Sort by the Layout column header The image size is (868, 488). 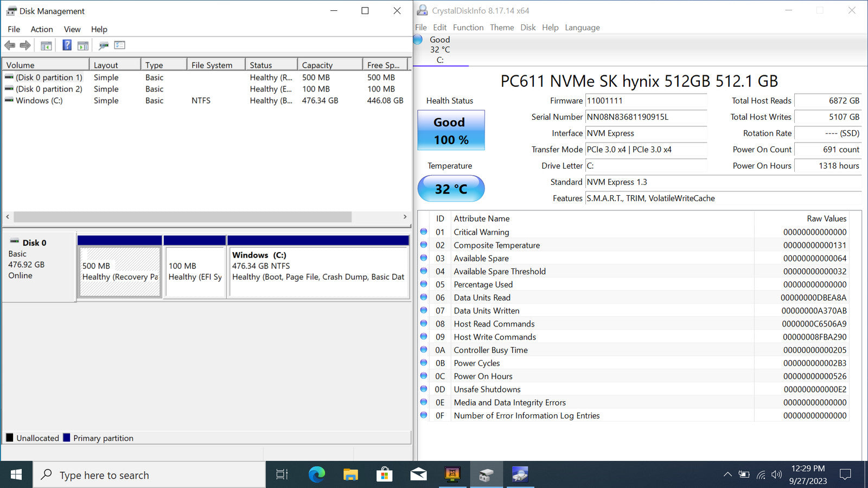tap(115, 65)
